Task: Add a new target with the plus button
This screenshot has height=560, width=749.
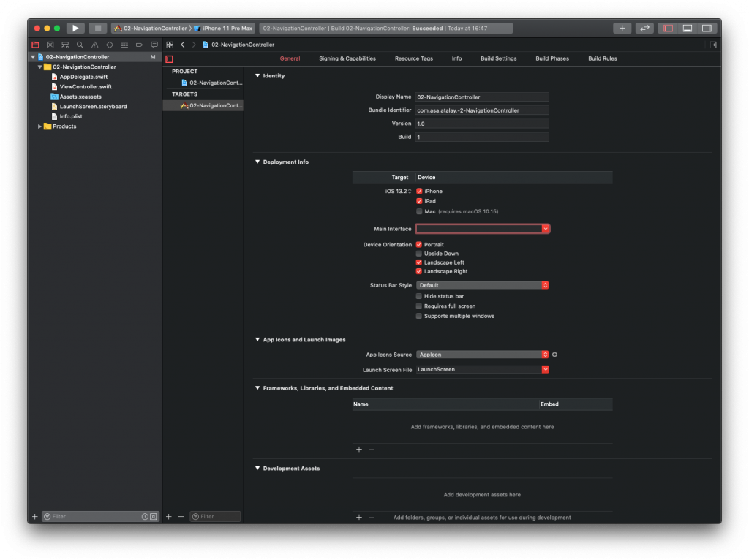Action: pos(169,517)
